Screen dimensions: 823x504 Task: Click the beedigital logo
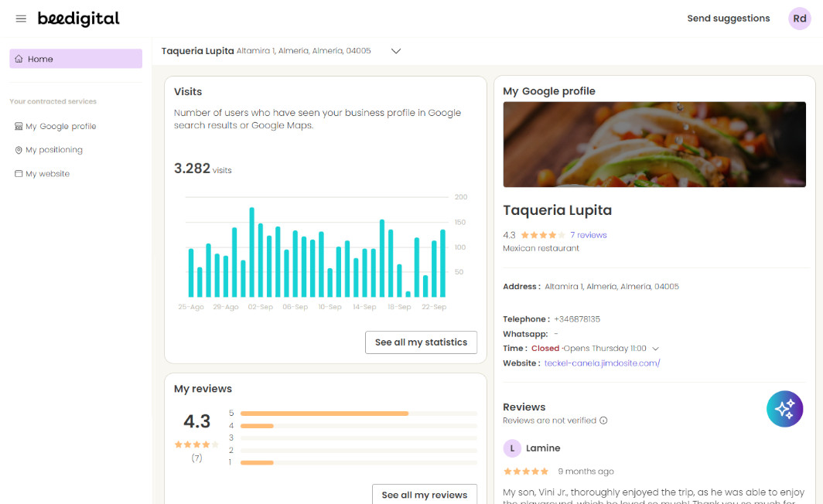tap(78, 19)
